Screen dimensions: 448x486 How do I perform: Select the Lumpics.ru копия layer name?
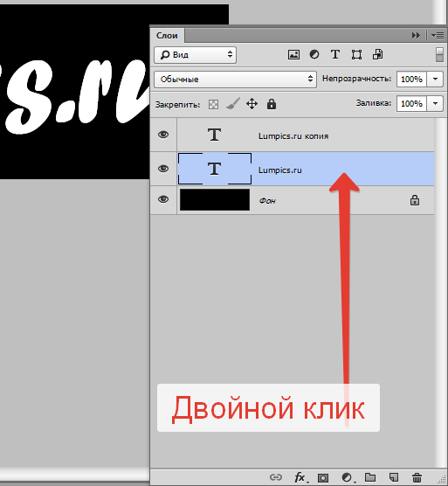(293, 136)
